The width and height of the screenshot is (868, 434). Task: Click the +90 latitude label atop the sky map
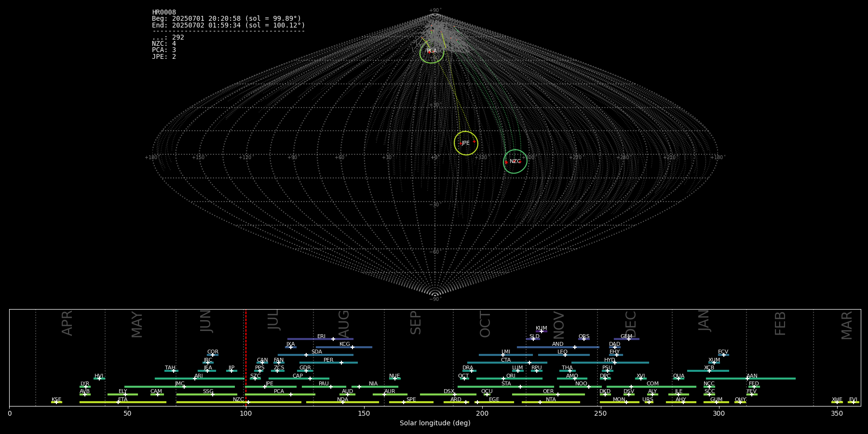tap(434, 11)
